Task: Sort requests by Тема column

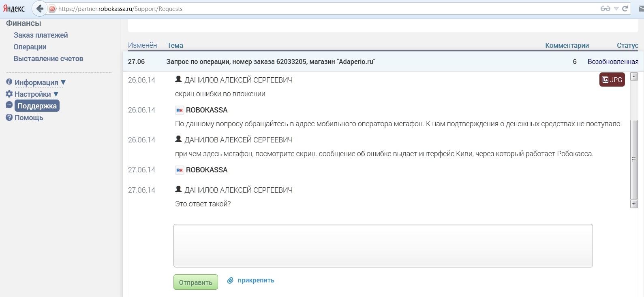Action: point(175,45)
